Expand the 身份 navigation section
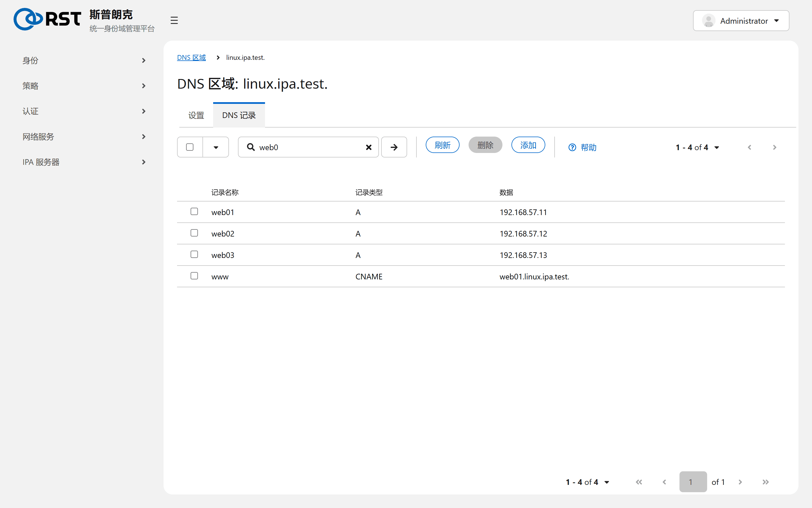Screen dimensions: 812x508 click(84, 60)
